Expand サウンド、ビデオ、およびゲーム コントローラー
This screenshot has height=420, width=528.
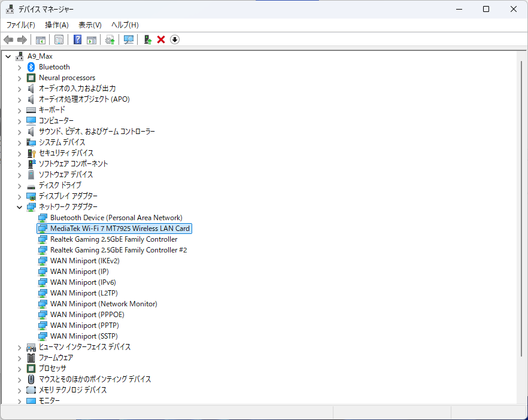(19, 132)
